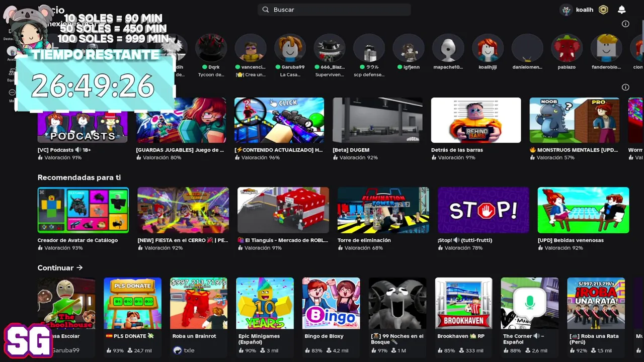Open friend fanderobio's avatar
Viewport: 644px width, 362px height.
click(606, 48)
